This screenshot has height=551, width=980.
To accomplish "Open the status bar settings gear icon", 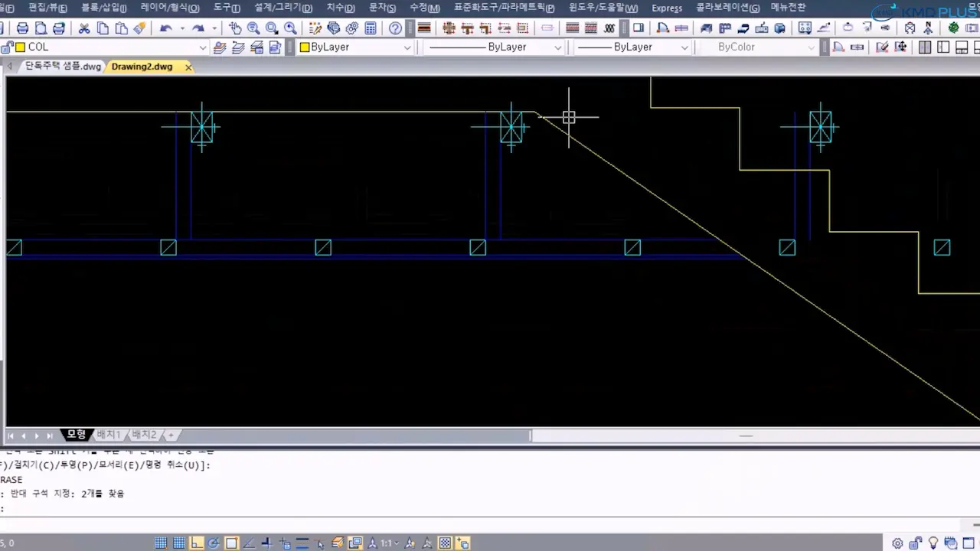I will coord(897,543).
